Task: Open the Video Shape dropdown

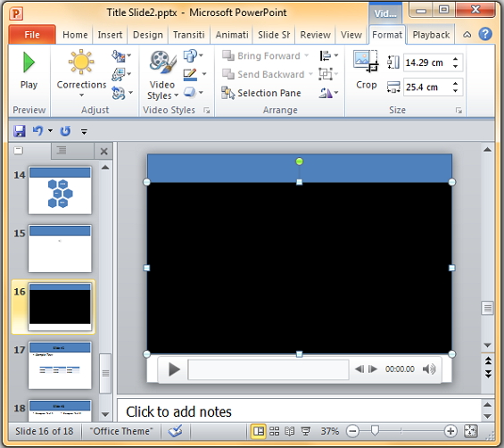Action: pyautogui.click(x=194, y=55)
